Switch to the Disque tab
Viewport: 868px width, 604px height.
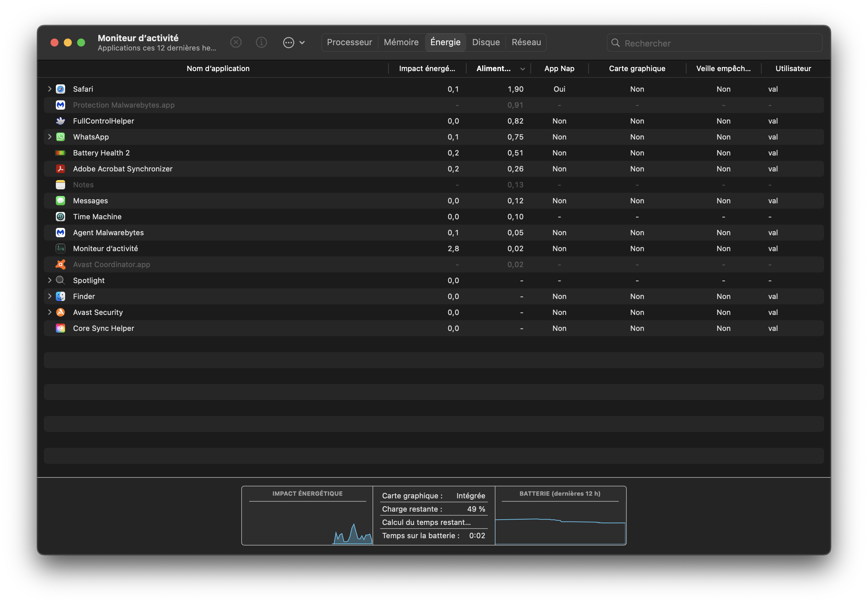486,42
